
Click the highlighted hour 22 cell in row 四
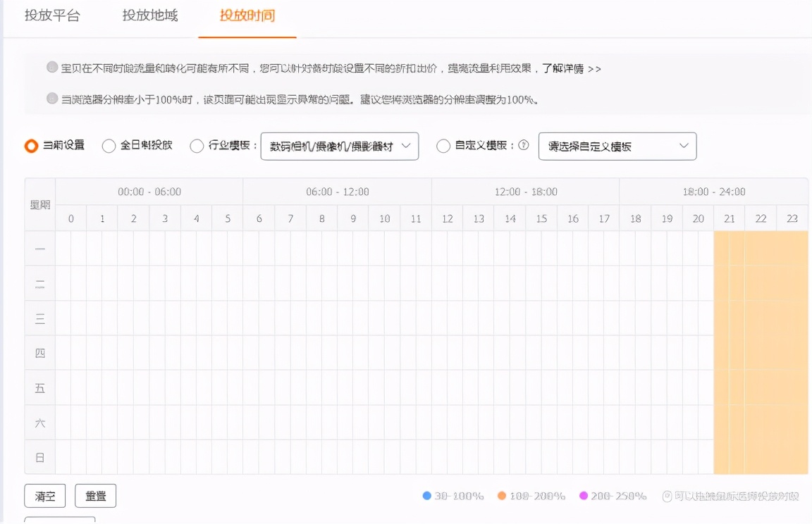(761, 353)
